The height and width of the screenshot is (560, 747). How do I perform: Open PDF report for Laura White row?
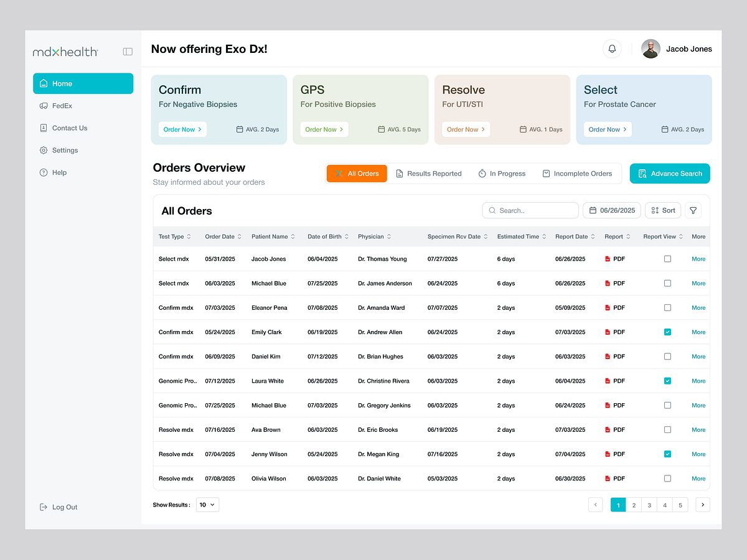click(x=615, y=381)
